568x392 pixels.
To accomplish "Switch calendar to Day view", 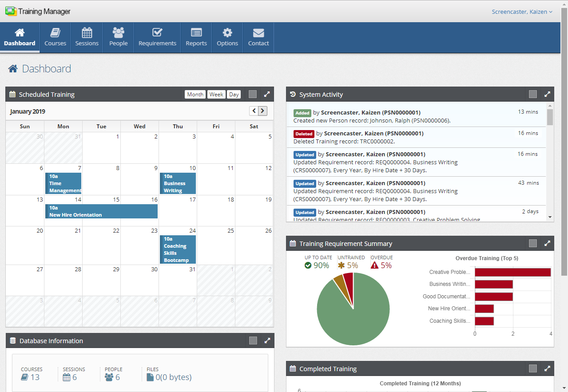I will point(234,94).
